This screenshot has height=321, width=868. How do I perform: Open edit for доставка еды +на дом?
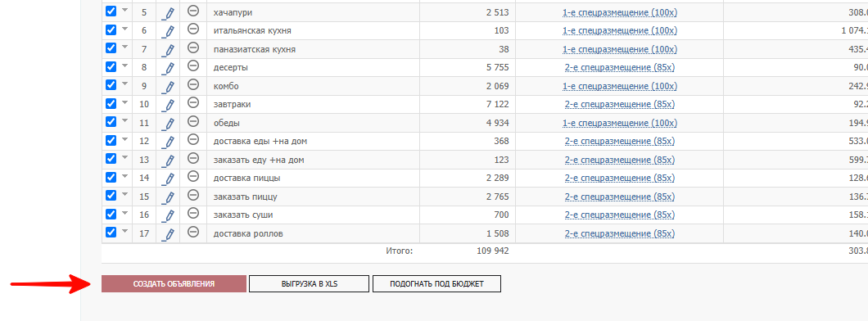pyautogui.click(x=169, y=142)
